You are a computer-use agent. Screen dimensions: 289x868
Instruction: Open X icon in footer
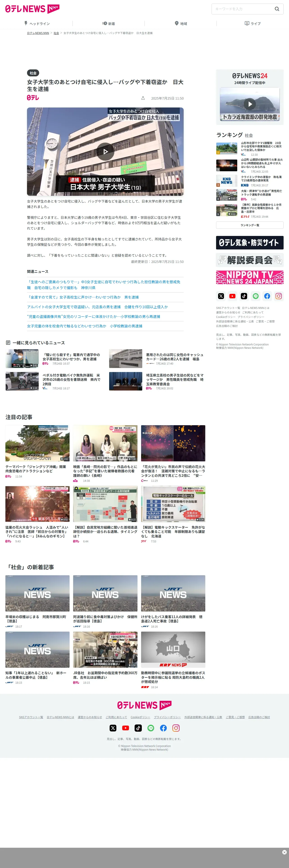tap(113, 728)
